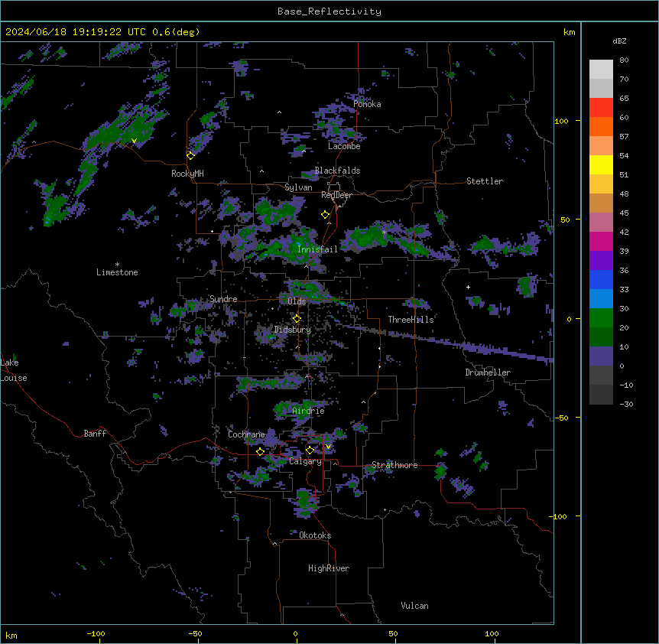
Task: Click the Vulcan label
Action: click(415, 606)
